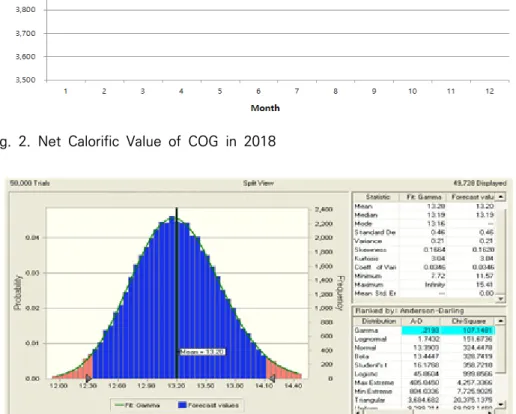
Task: Click the Forecast values column header
Action: 472,197
